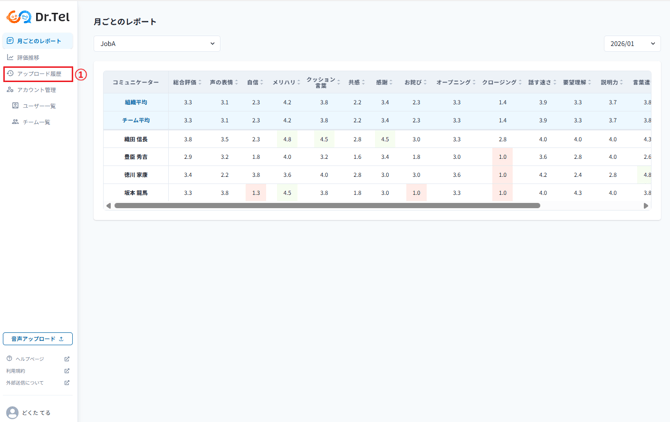Sort table by 総合評価 column

187,82
